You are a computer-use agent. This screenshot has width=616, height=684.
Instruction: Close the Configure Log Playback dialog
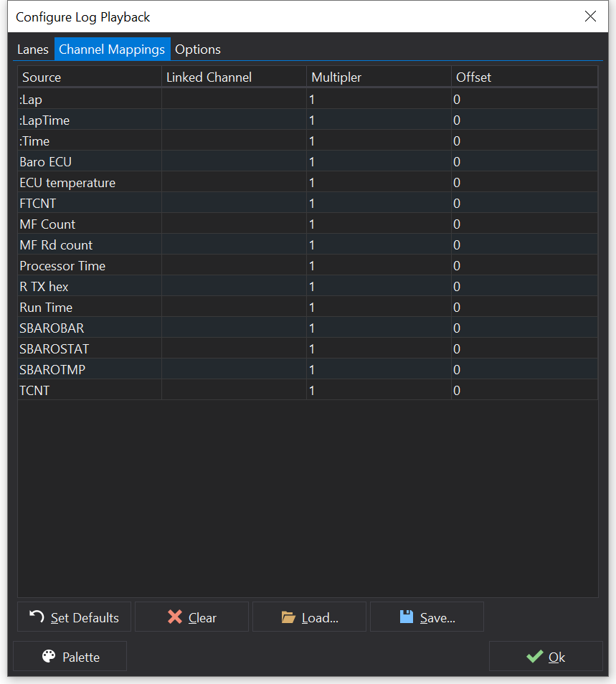[x=590, y=16]
